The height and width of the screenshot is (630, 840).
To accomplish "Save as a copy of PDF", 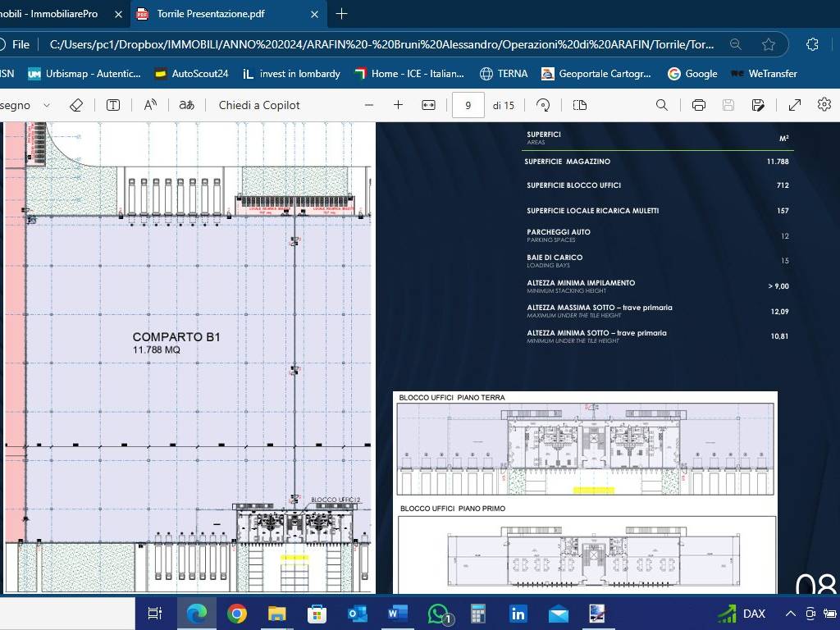I will pos(758,105).
